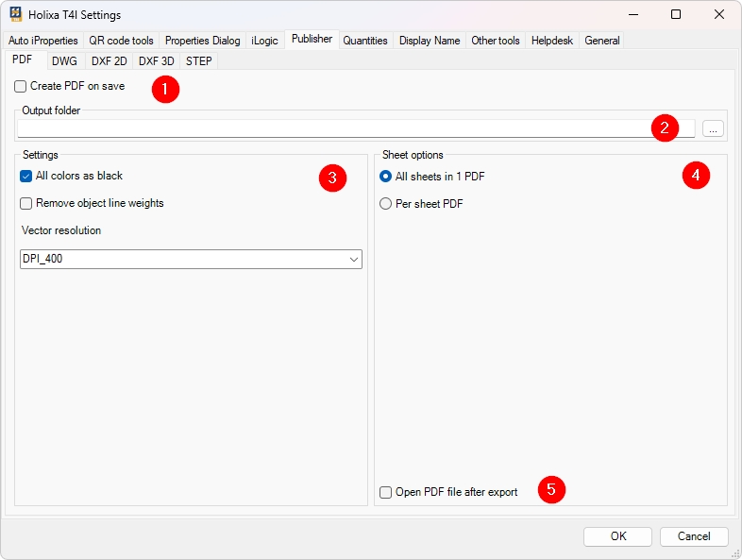Switch to the DWG sub-tab
This screenshot has width=742, height=560.
tap(64, 61)
